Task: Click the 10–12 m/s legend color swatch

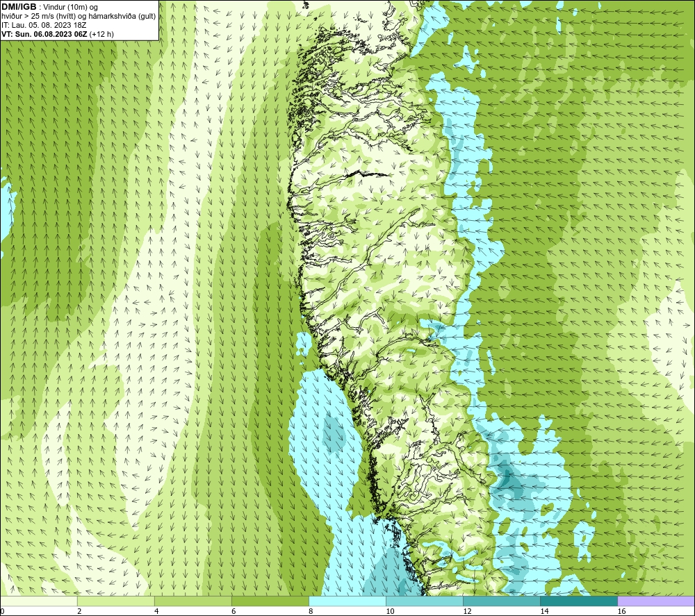Action: click(425, 601)
